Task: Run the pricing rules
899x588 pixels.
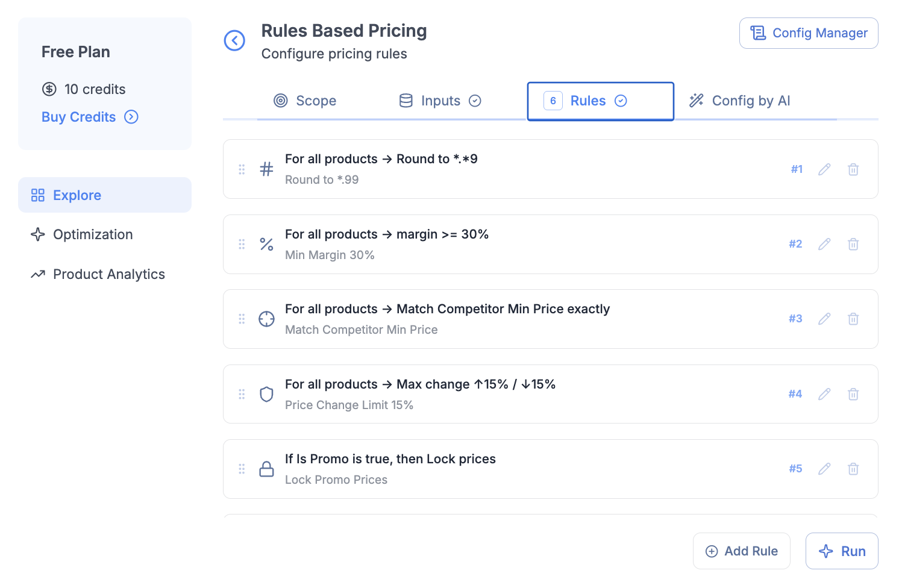Action: tap(842, 551)
